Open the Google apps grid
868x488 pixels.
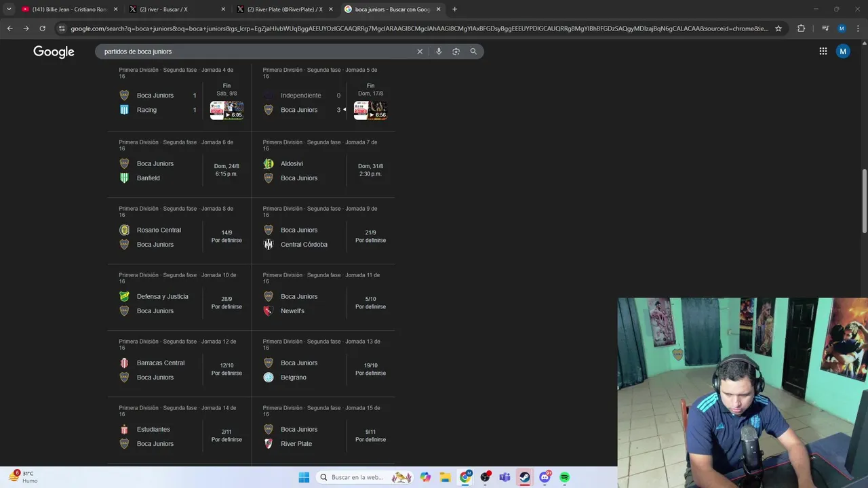823,52
